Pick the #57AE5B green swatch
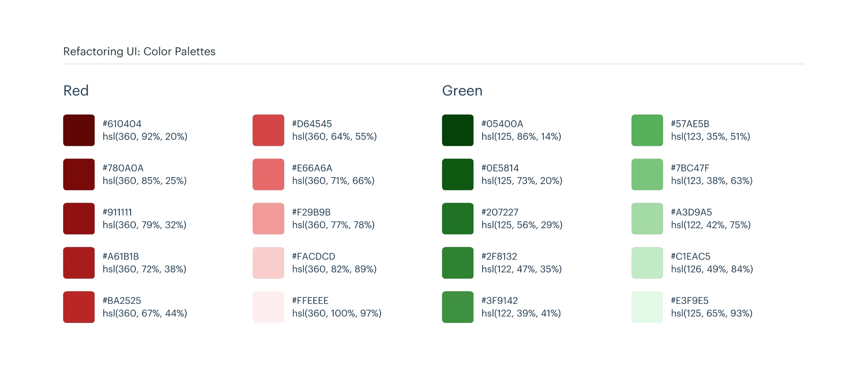Image resolution: width=868 pixels, height=375 pixels. tap(647, 130)
